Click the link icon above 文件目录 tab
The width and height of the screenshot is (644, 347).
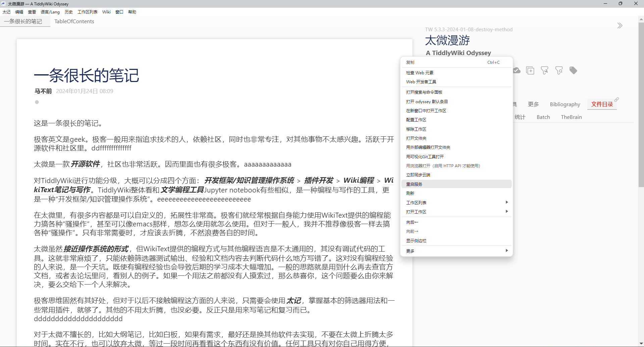coord(617,99)
